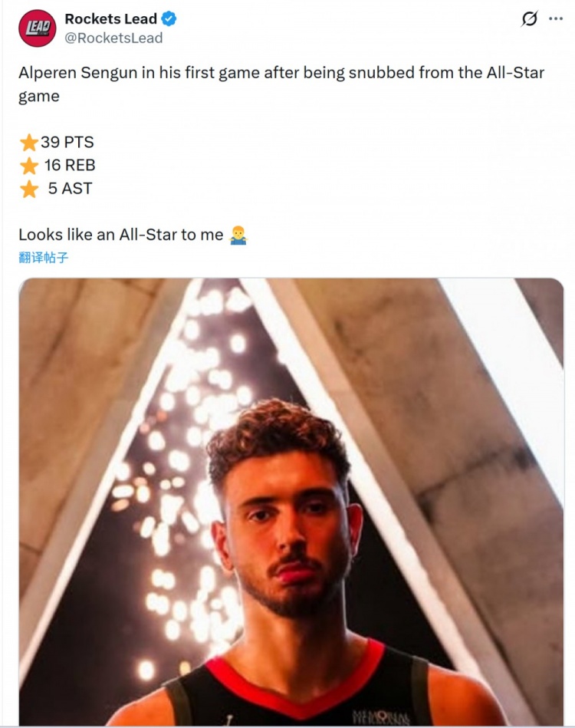Click the blue verified badge
This screenshot has height=728, width=575.
[x=169, y=19]
